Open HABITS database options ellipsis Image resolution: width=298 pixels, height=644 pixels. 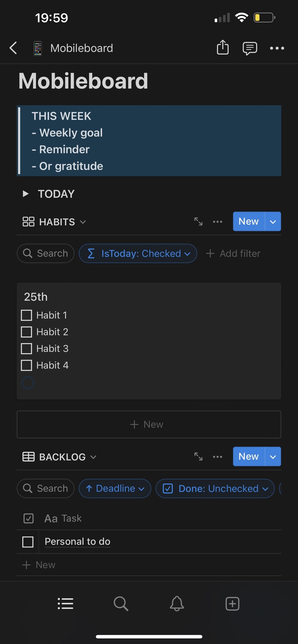pos(217,222)
